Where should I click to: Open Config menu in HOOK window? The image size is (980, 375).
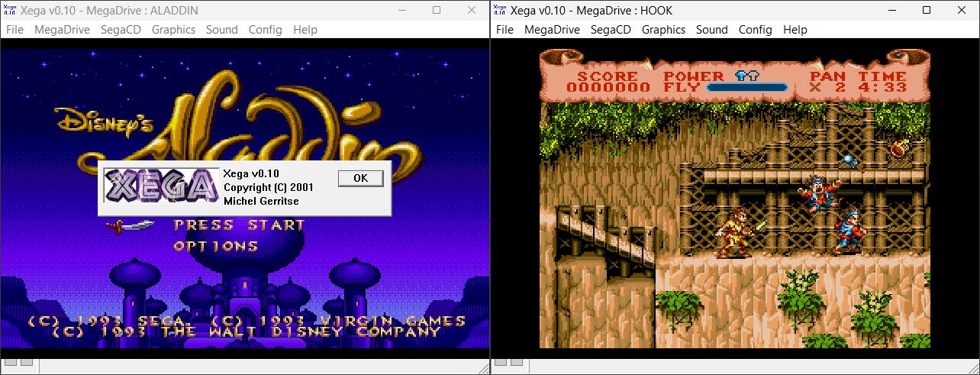[756, 30]
